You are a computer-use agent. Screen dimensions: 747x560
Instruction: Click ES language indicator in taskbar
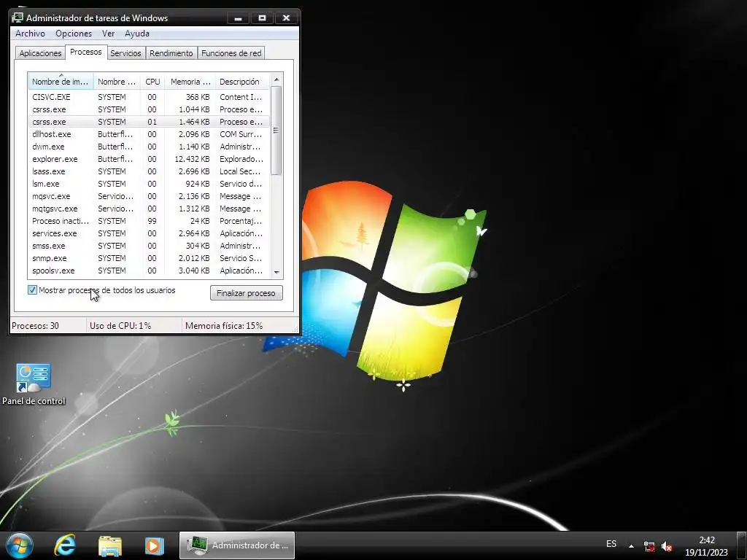[612, 544]
